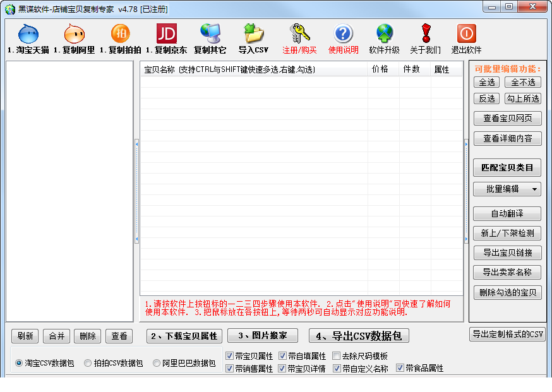Toggle the 带自定义名称 checkbox
The height and width of the screenshot is (392, 552).
click(337, 369)
